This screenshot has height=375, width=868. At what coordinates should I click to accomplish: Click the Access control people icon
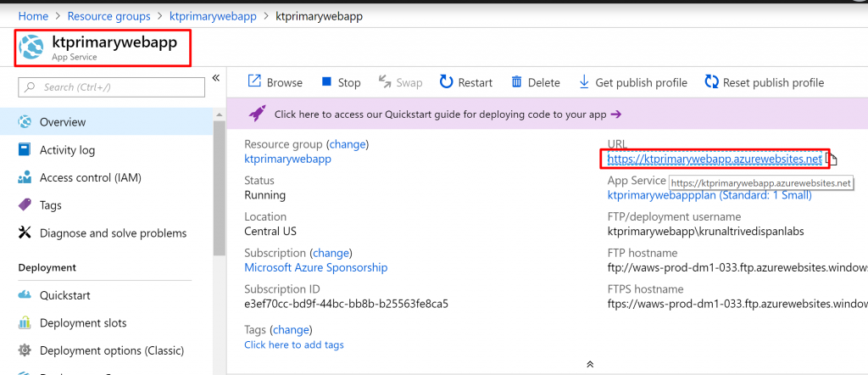pos(25,178)
